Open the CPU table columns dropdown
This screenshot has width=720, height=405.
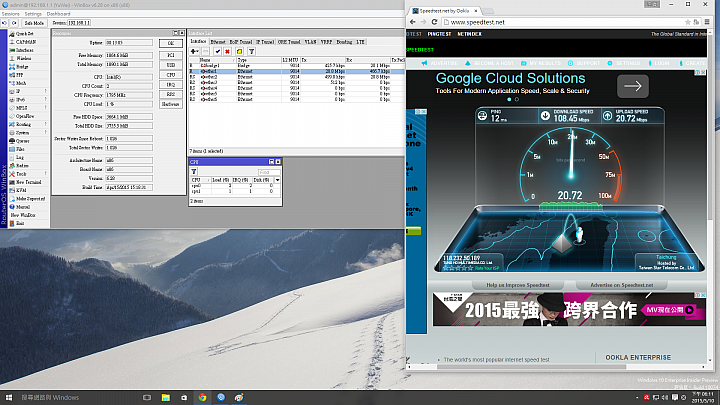pos(277,180)
